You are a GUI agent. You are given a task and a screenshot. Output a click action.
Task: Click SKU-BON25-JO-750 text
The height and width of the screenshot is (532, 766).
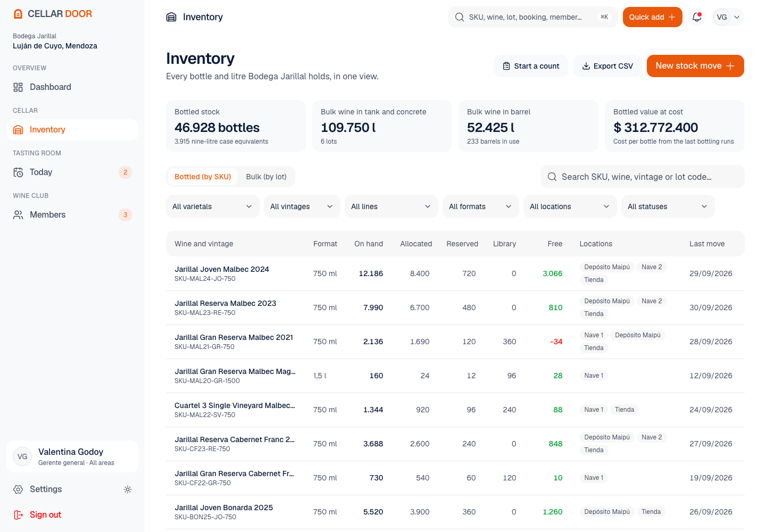click(x=205, y=517)
